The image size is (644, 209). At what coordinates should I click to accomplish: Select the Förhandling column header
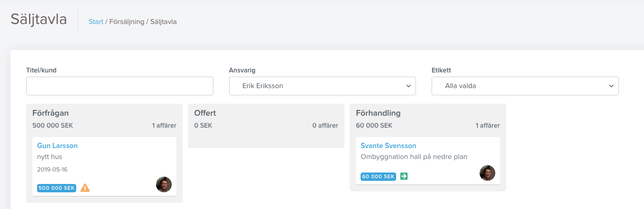tap(378, 113)
